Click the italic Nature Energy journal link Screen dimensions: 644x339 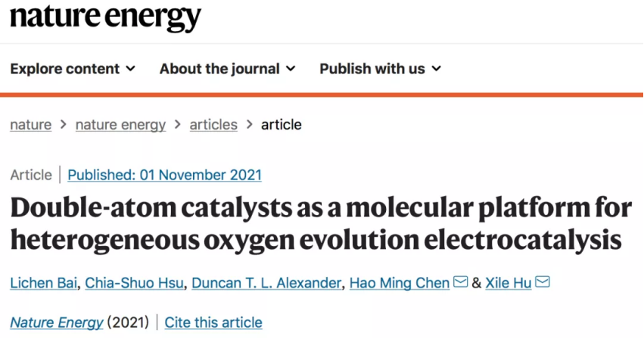(x=57, y=322)
